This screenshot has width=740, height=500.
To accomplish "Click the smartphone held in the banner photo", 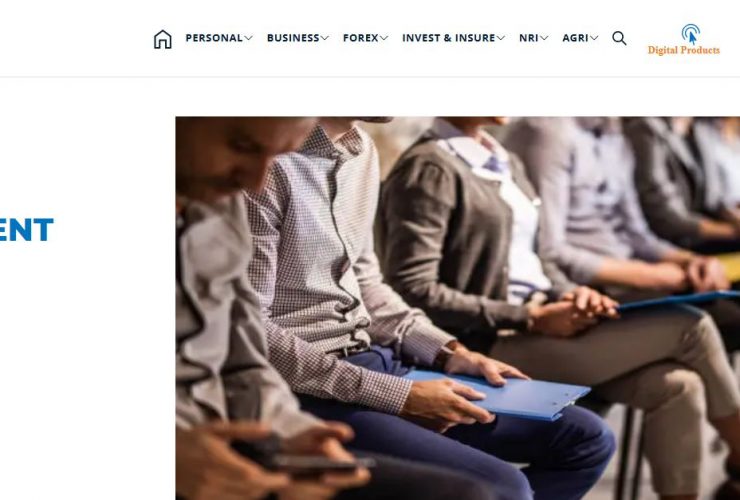I will point(302,460).
